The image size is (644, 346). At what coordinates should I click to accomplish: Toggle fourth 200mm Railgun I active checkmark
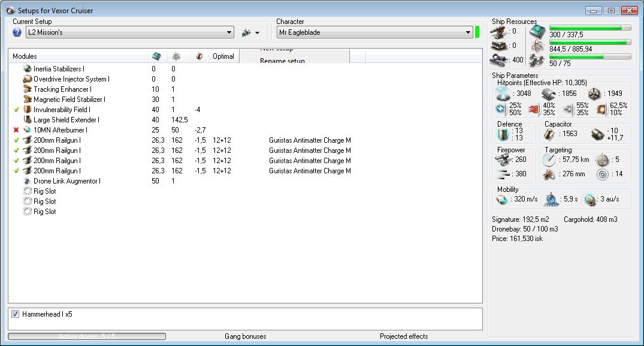16,170
